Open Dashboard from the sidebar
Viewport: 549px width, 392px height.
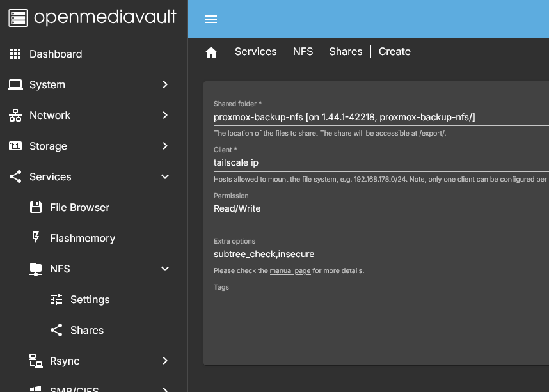[x=56, y=54]
